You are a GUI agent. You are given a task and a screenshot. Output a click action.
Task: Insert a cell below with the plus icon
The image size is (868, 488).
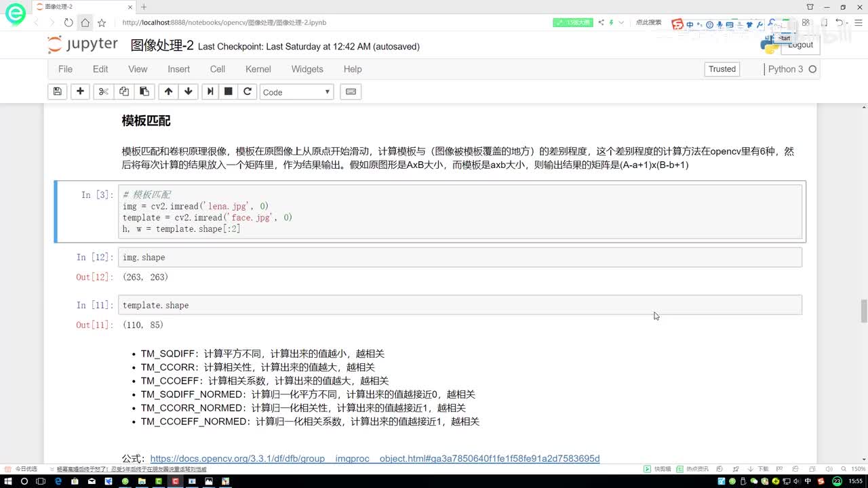point(80,91)
